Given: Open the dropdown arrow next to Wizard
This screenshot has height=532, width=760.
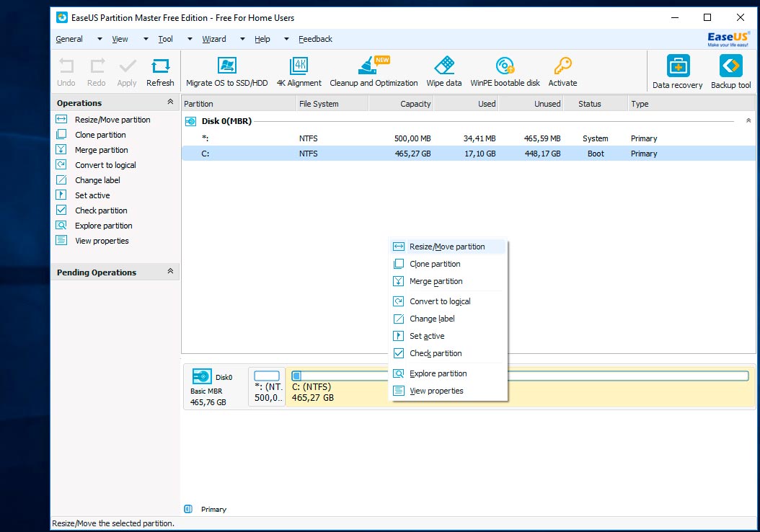Looking at the screenshot, I should [x=242, y=39].
